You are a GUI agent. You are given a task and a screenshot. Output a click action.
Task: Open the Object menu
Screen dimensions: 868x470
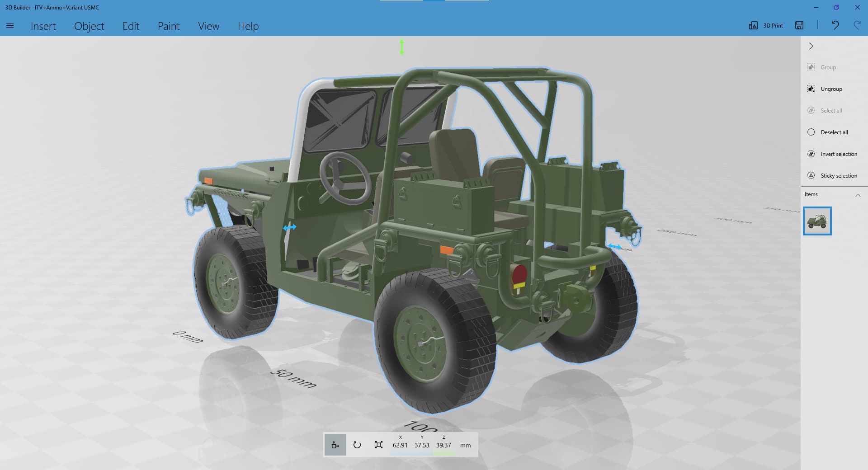[x=89, y=26]
